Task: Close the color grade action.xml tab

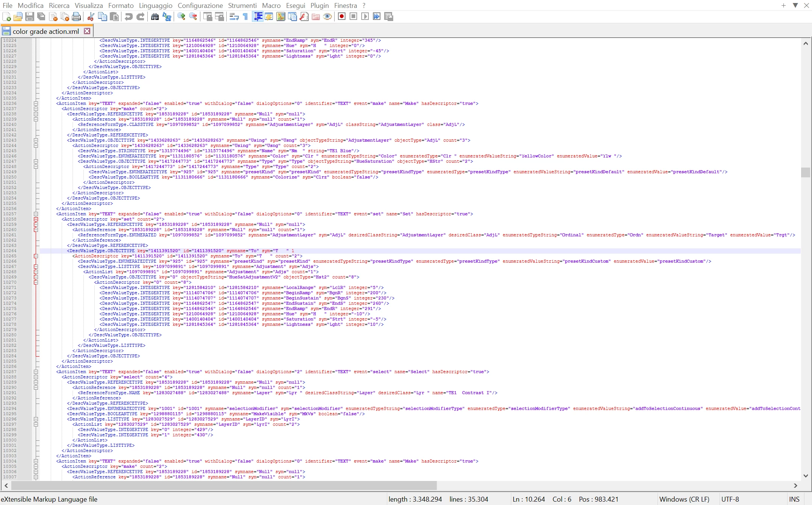Action: (x=87, y=31)
